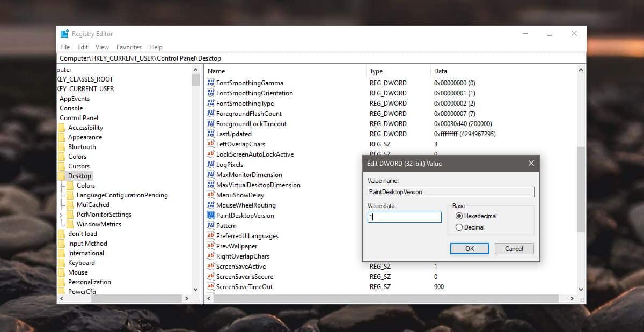Open the Favorites menu

coord(129,47)
